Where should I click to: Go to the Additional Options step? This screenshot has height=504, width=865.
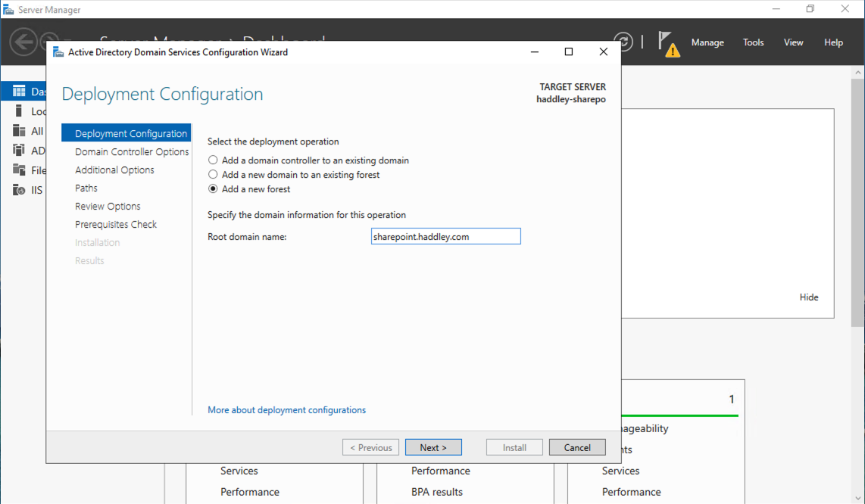[x=114, y=170]
